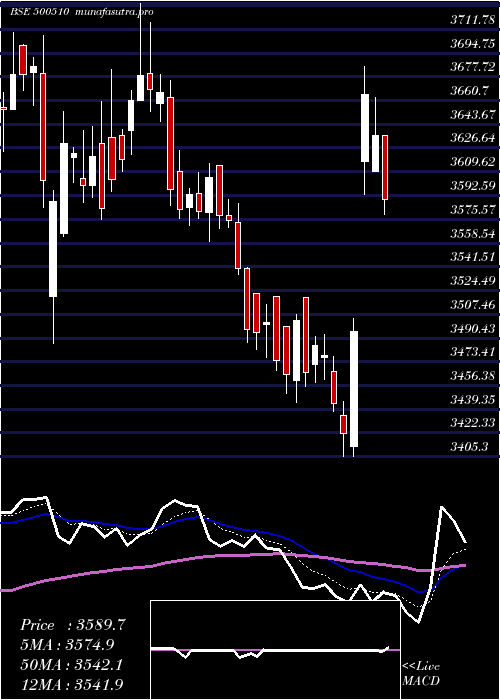Screen dimensions: 500x700
Task: Click the price label 3575.57
Action: coord(473,209)
